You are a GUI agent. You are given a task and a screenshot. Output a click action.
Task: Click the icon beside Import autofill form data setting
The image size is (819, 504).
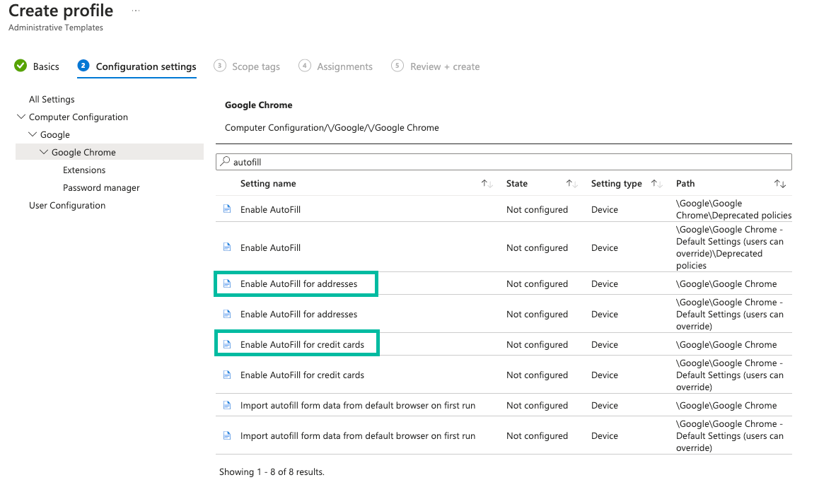coord(226,405)
